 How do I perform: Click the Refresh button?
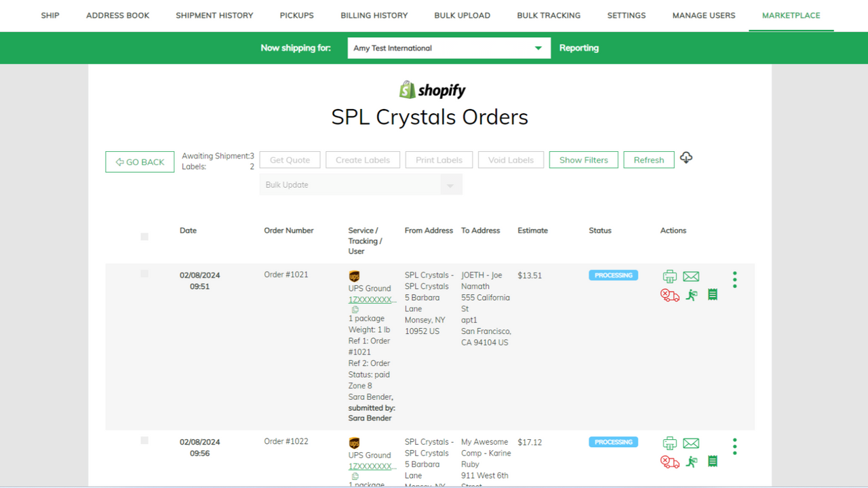click(x=649, y=160)
